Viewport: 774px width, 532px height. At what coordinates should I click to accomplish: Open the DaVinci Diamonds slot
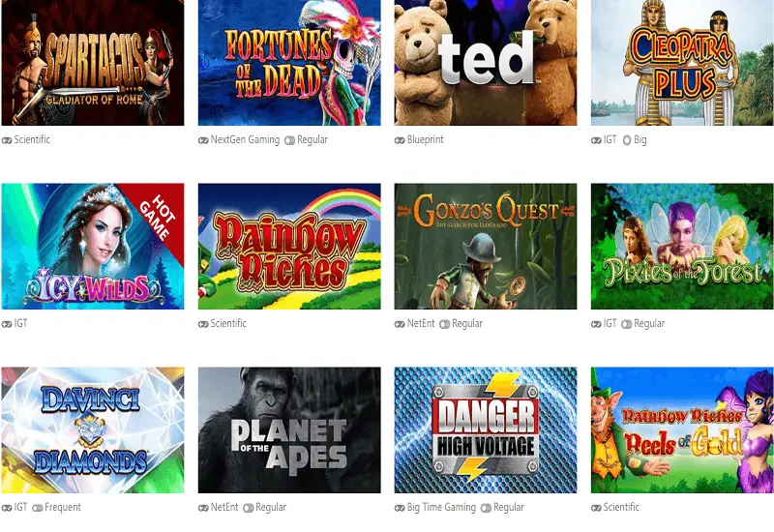[93, 429]
